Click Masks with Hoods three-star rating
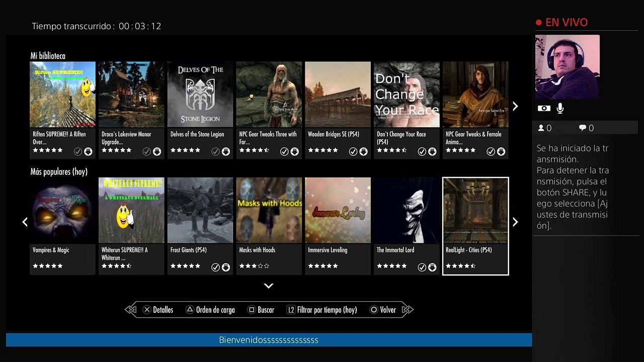This screenshot has width=644, height=362. pyautogui.click(x=254, y=266)
